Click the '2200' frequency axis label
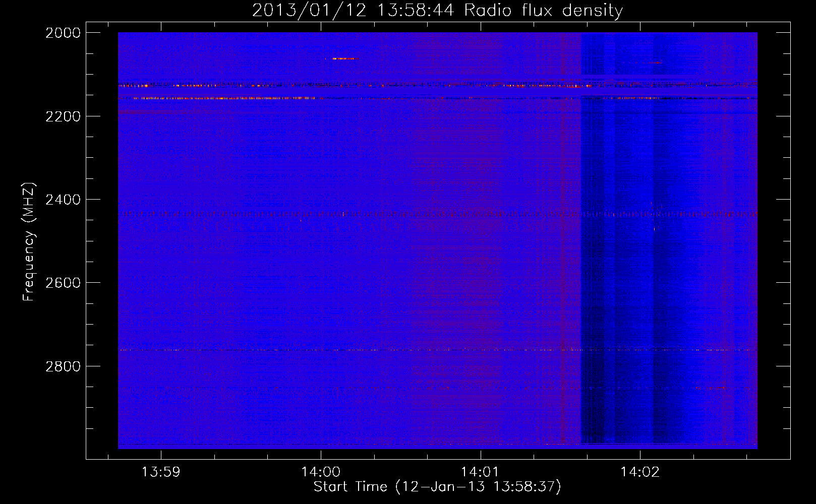 63,116
